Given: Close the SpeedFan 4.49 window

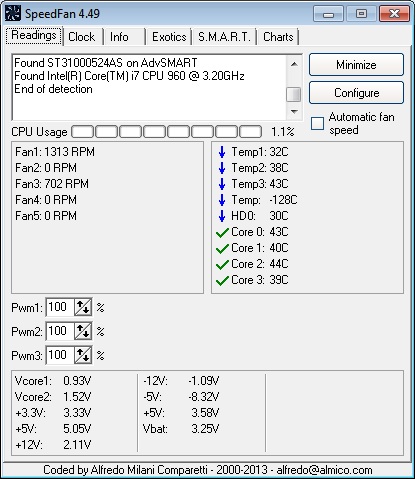Looking at the screenshot, I should (394, 14).
